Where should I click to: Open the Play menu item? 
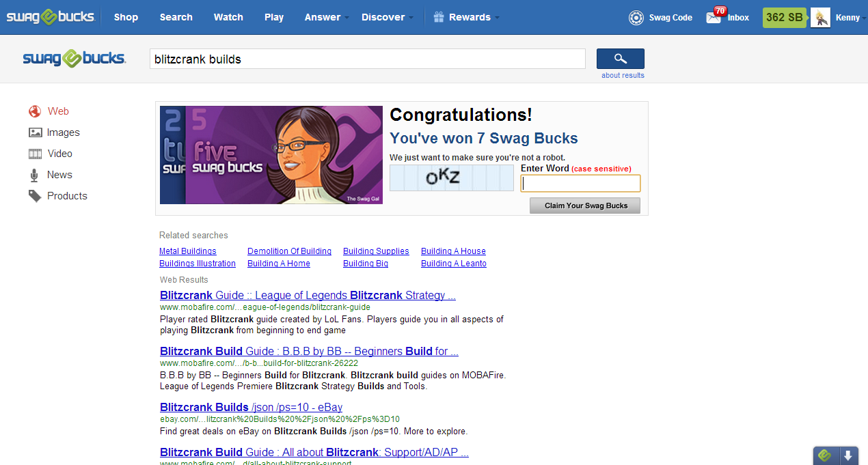pyautogui.click(x=274, y=17)
